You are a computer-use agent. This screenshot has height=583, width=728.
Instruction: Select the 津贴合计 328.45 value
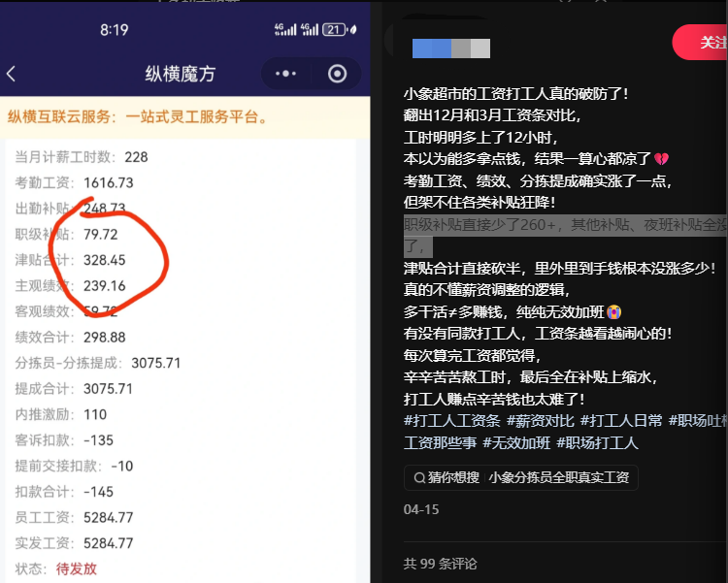[105, 260]
